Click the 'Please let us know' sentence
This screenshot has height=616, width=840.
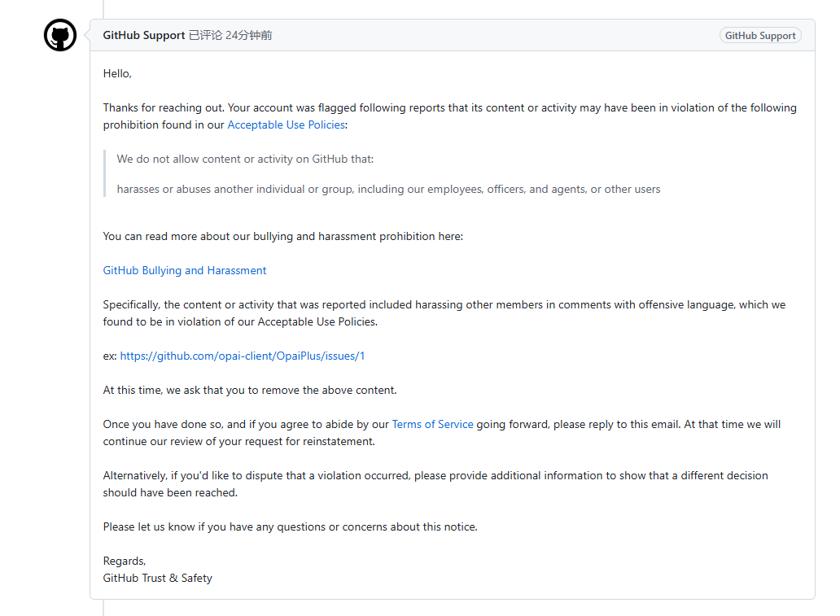coord(290,526)
